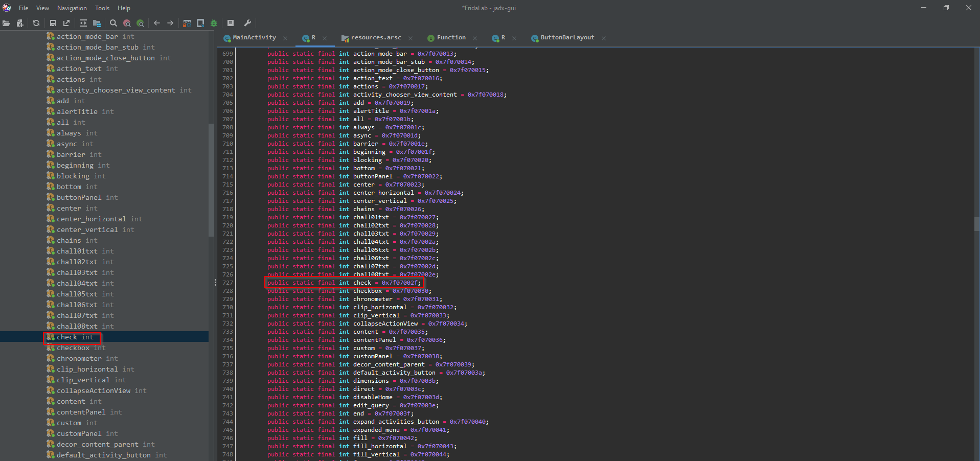Navigate forward with right arrow icon

(x=170, y=23)
